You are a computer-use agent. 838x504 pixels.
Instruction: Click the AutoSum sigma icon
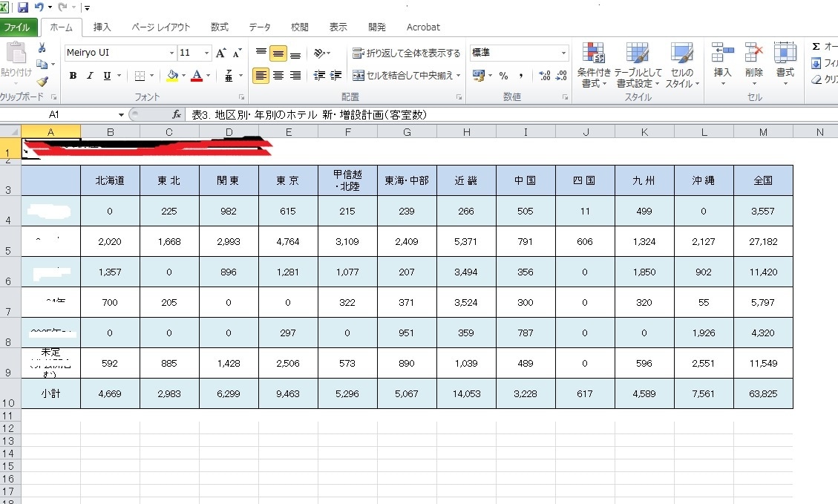(x=816, y=47)
